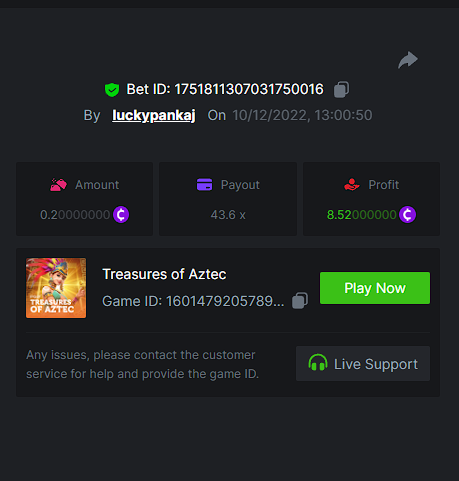Click the red Profit hand icon
The height and width of the screenshot is (481, 459).
[x=352, y=184]
